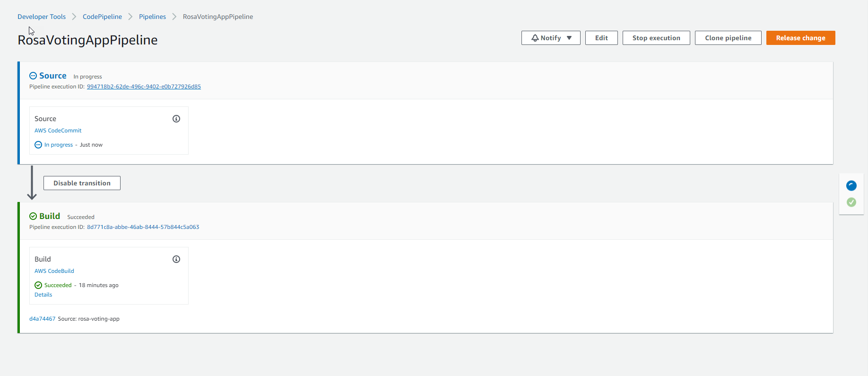Click the green succeeded indicator in side panel
The height and width of the screenshot is (376, 868).
pyautogui.click(x=851, y=202)
